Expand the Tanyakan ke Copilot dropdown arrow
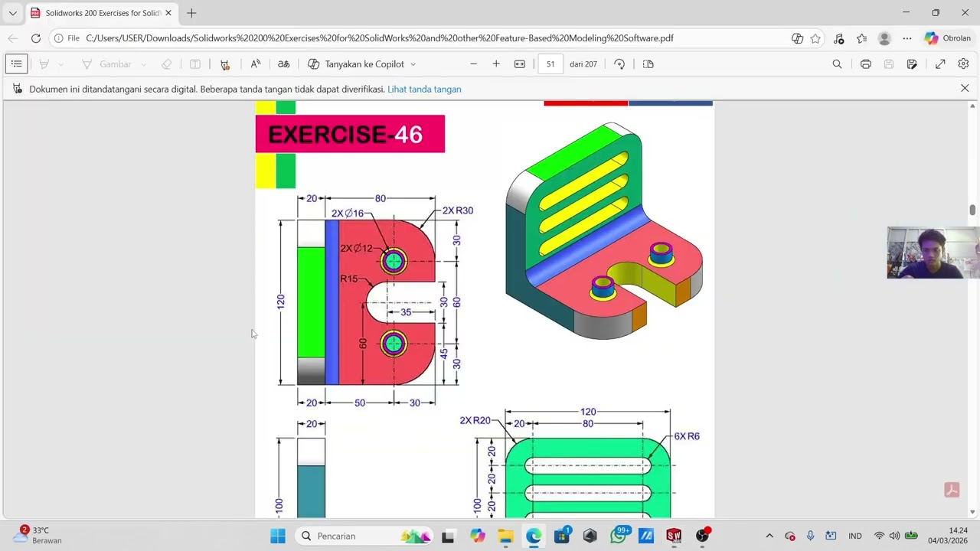The image size is (980, 551). [413, 64]
